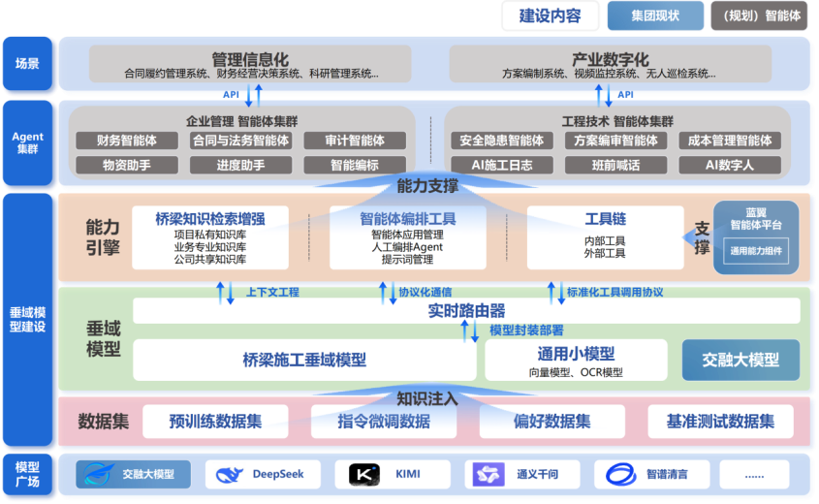Click the AI施工日志 box

(x=502, y=165)
